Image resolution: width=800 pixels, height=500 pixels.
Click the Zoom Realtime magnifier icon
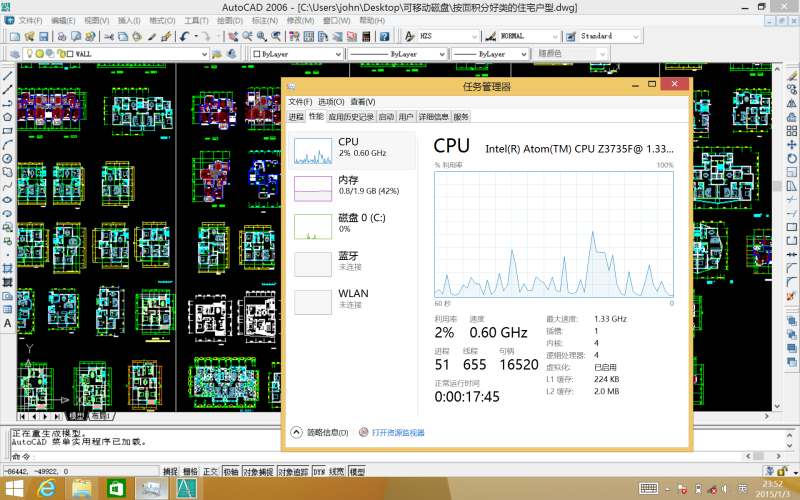(x=247, y=36)
